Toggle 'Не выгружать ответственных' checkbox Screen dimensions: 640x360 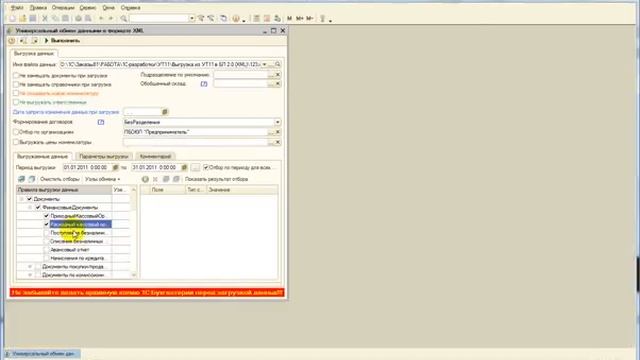pos(16,102)
